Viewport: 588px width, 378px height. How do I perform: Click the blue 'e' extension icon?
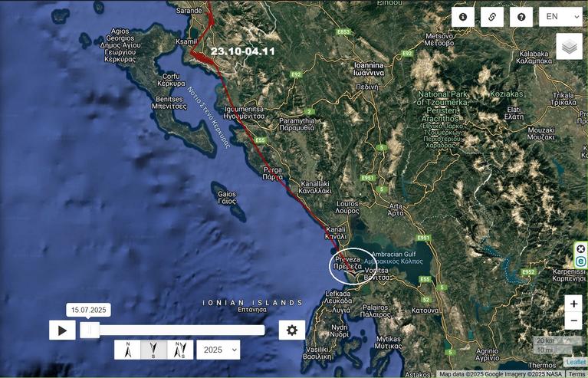pyautogui.click(x=580, y=261)
